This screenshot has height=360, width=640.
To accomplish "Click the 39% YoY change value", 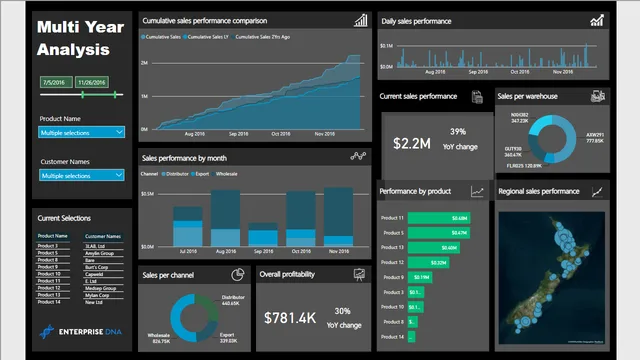I will coord(458,131).
